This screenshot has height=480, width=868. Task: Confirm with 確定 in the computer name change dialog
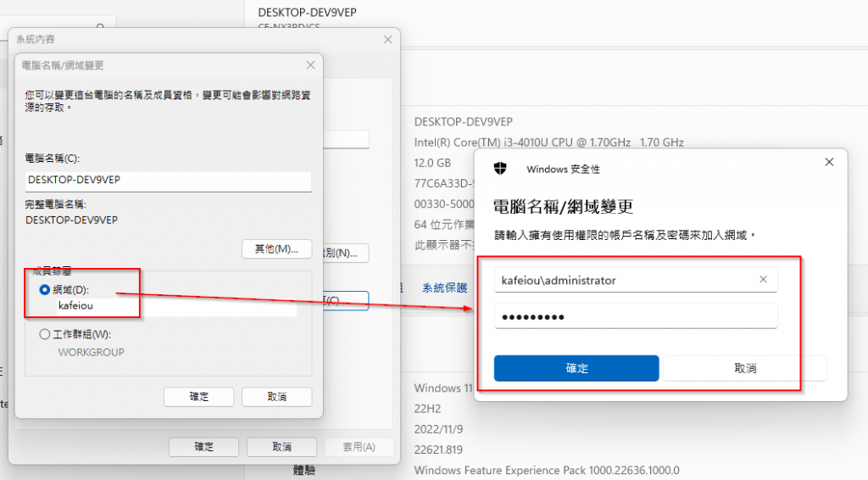198,397
